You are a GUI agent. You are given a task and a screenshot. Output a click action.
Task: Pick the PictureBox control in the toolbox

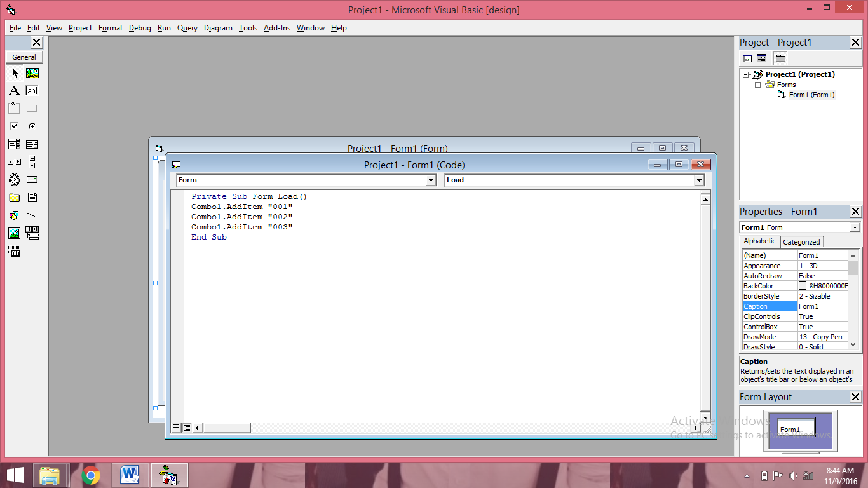[32, 73]
